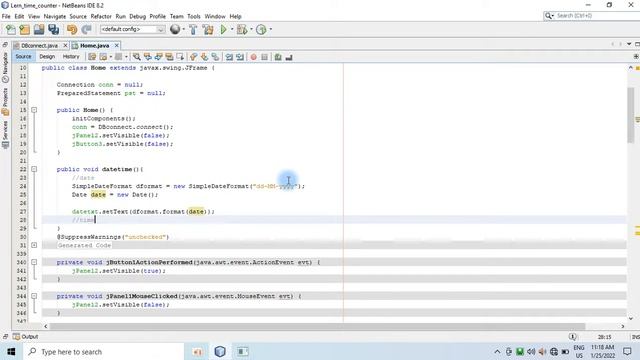640x360 pixels.
Task: Open the Team menu
Action: pos(176,16)
